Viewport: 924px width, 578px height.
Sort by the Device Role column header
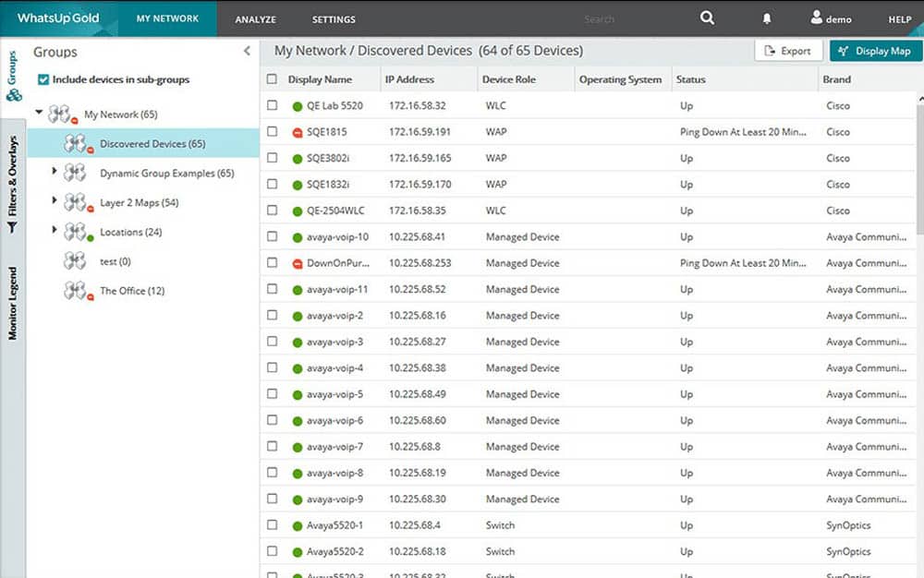coord(509,79)
